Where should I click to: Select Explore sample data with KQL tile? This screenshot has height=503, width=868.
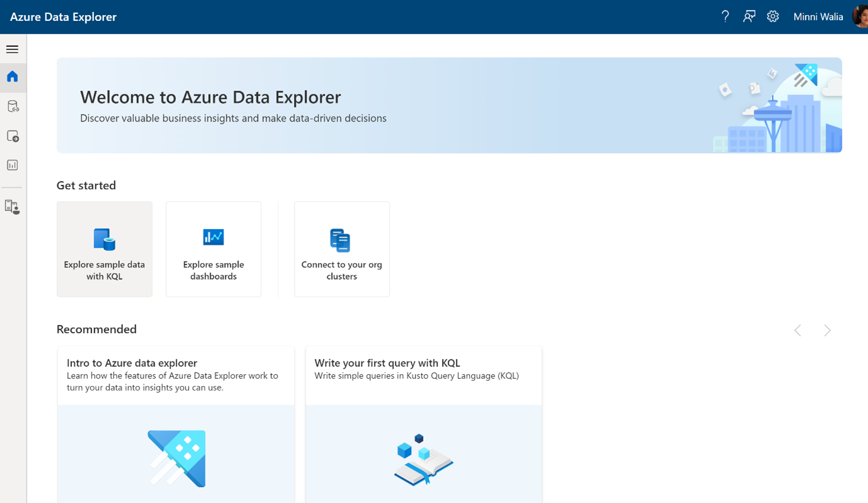click(x=105, y=249)
